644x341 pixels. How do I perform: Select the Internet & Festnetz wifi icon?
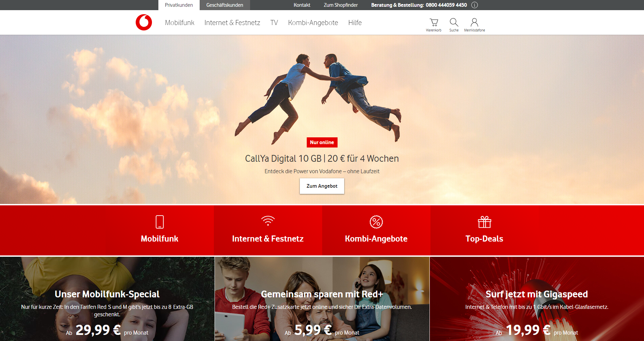point(268,221)
